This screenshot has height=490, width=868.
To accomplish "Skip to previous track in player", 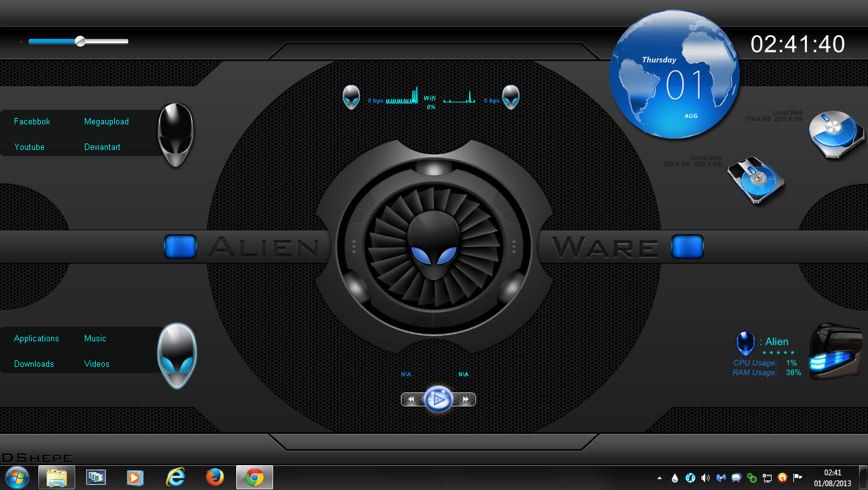I will 412,399.
